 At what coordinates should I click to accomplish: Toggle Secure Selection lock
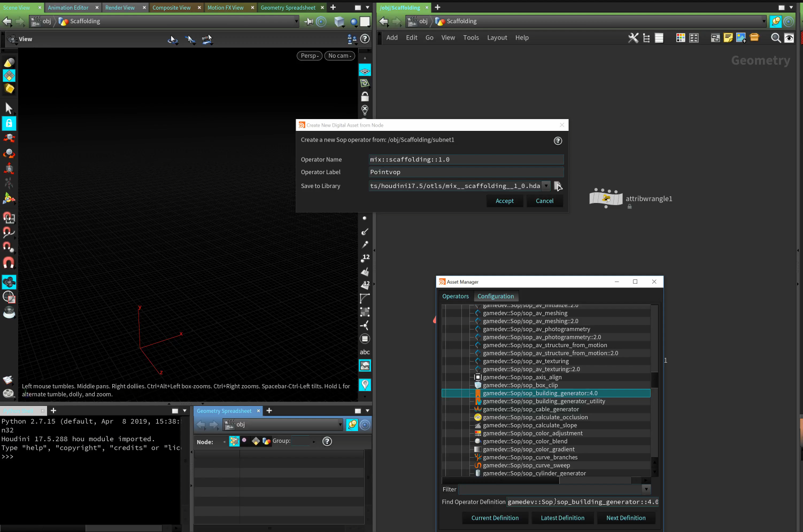[x=9, y=123]
